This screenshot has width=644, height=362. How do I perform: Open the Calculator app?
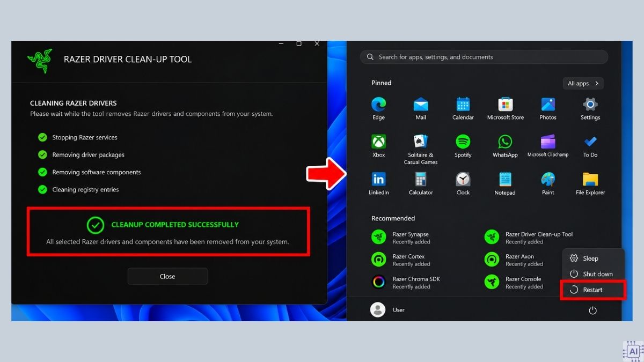tap(421, 184)
